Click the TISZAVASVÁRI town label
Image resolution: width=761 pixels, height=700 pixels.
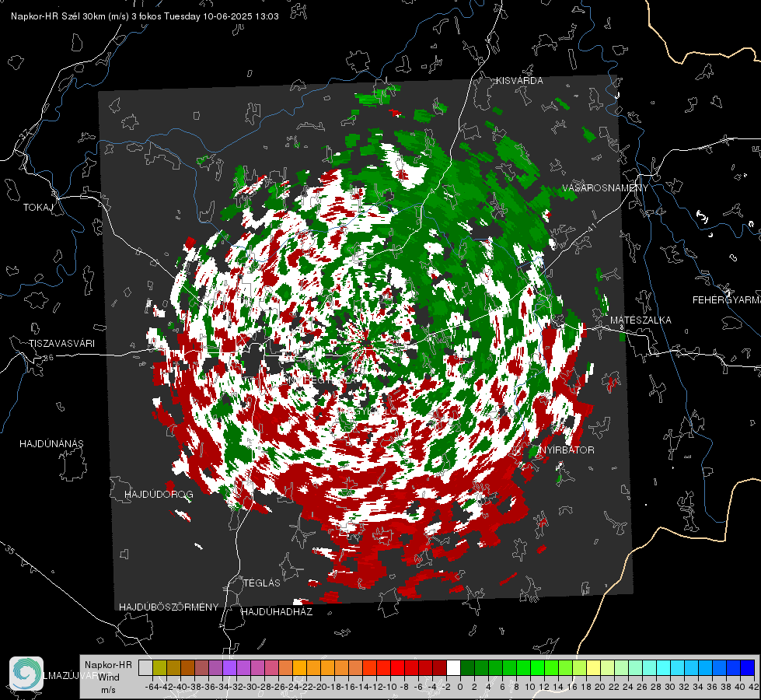pyautogui.click(x=61, y=344)
